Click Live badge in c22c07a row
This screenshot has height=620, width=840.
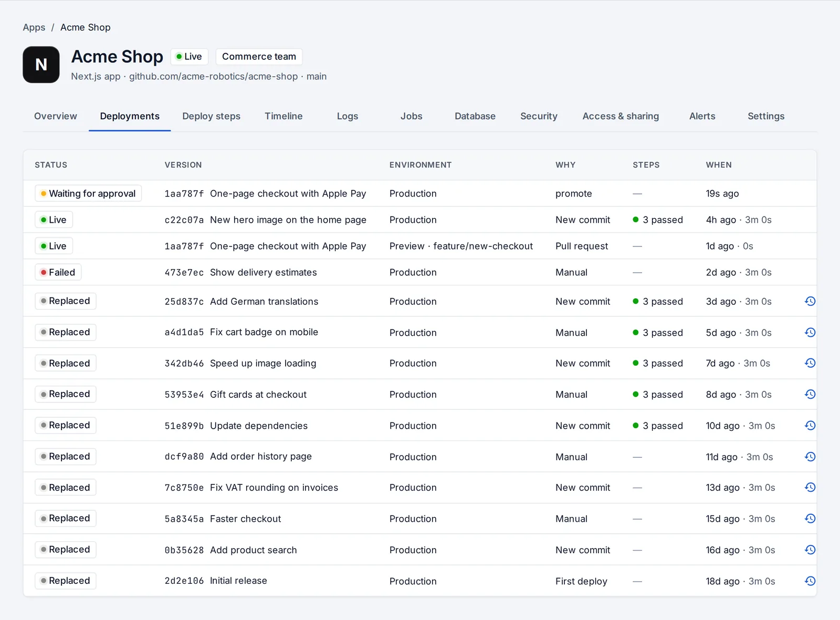tap(54, 220)
